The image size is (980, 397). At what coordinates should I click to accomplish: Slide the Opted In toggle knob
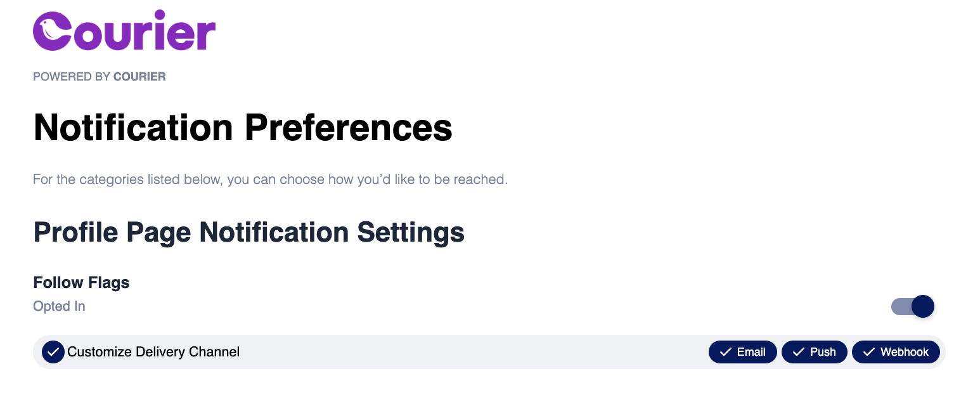[923, 306]
